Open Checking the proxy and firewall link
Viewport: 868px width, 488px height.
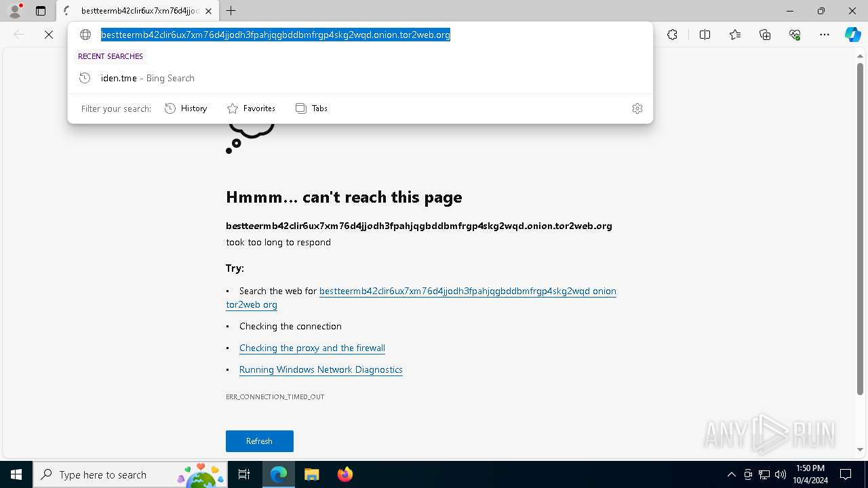point(312,348)
